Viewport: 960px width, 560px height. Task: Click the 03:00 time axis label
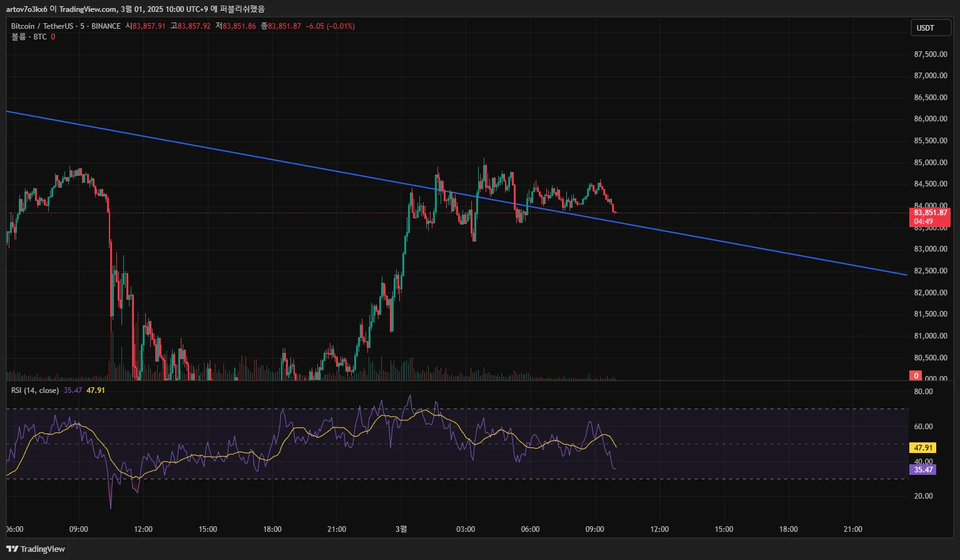tap(466, 529)
